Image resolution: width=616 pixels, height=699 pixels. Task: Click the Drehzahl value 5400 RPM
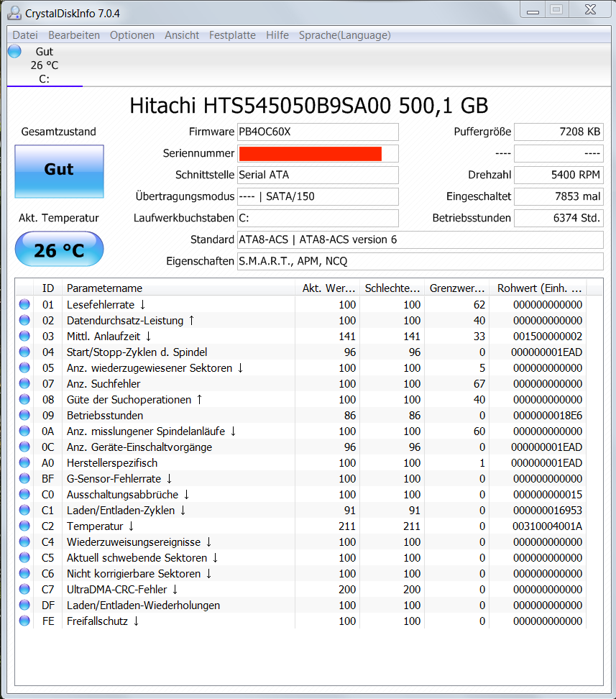[x=558, y=175]
